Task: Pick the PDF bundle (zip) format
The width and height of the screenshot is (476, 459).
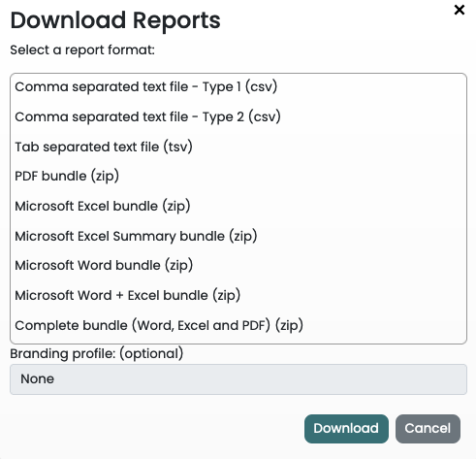Action: (238, 177)
